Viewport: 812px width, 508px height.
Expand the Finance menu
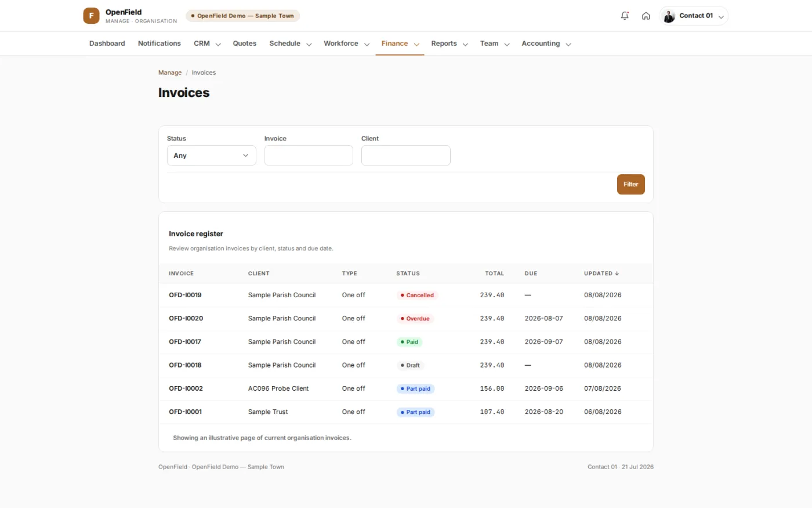click(x=400, y=44)
